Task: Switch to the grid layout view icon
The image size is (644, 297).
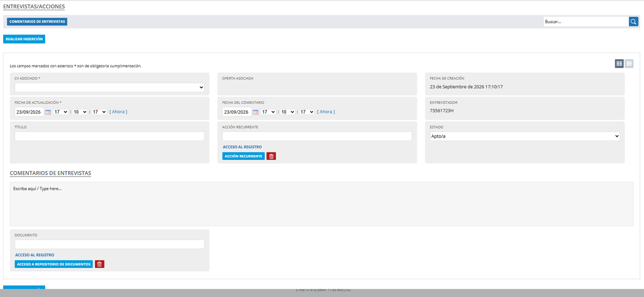Action: [x=619, y=64]
